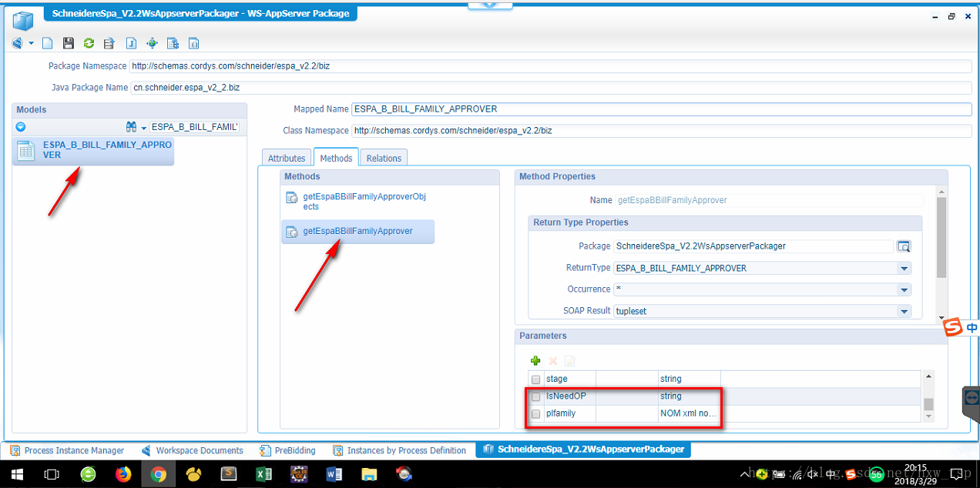980x488 pixels.
Task: Open Workspace Documents tab
Action: [x=193, y=450]
